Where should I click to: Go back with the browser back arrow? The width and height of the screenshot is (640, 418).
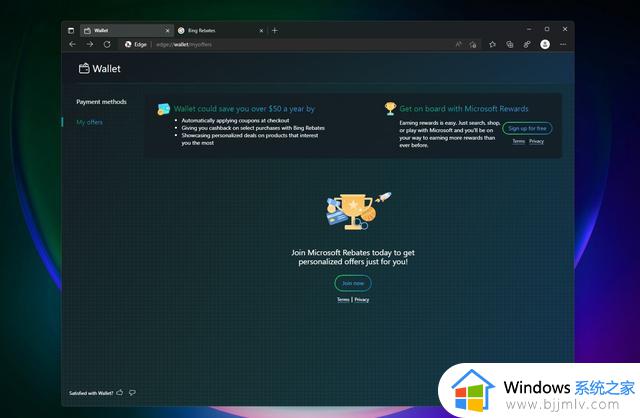click(x=73, y=44)
